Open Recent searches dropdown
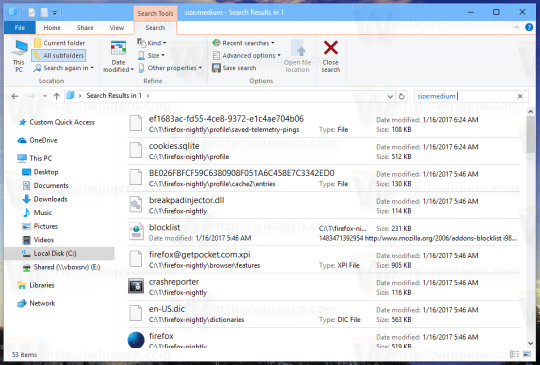This screenshot has width=540, height=365. pyautogui.click(x=243, y=43)
